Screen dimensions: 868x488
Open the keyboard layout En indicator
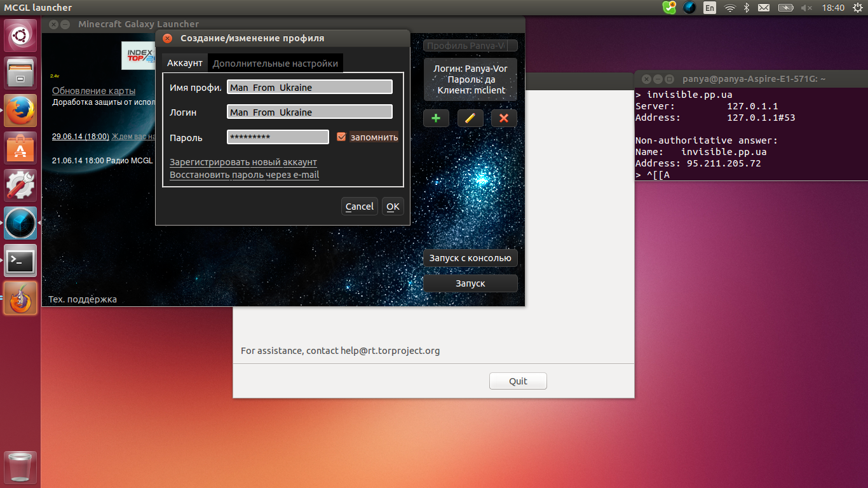click(x=710, y=8)
